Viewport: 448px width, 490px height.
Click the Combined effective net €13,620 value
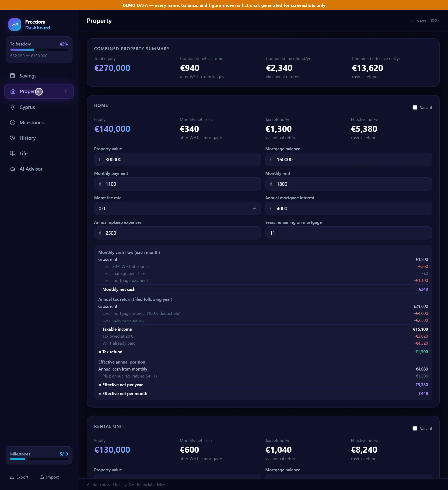(x=367, y=68)
